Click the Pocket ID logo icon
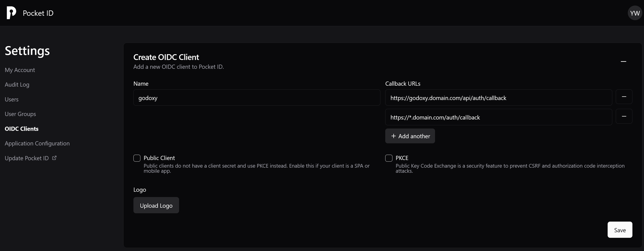The image size is (644, 251). coord(11,13)
